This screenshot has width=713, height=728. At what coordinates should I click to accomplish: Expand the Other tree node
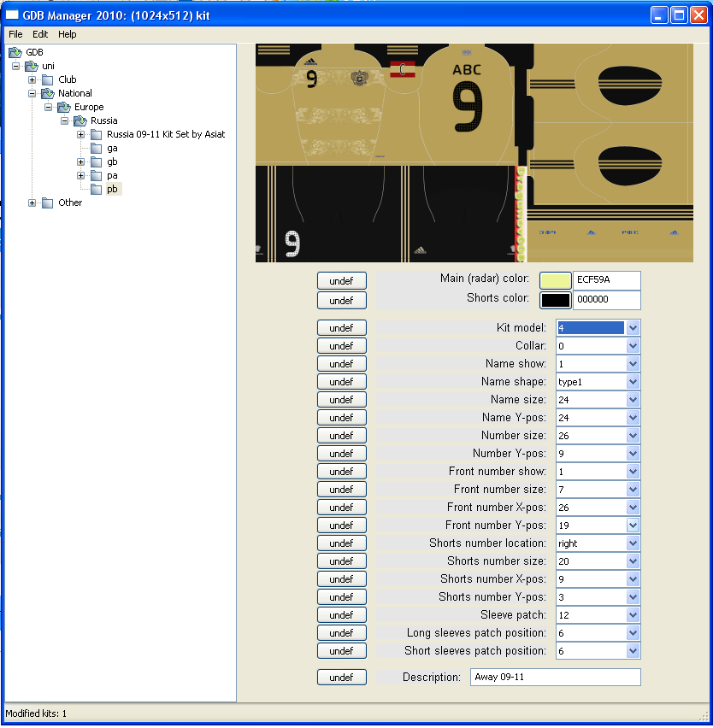click(32, 203)
